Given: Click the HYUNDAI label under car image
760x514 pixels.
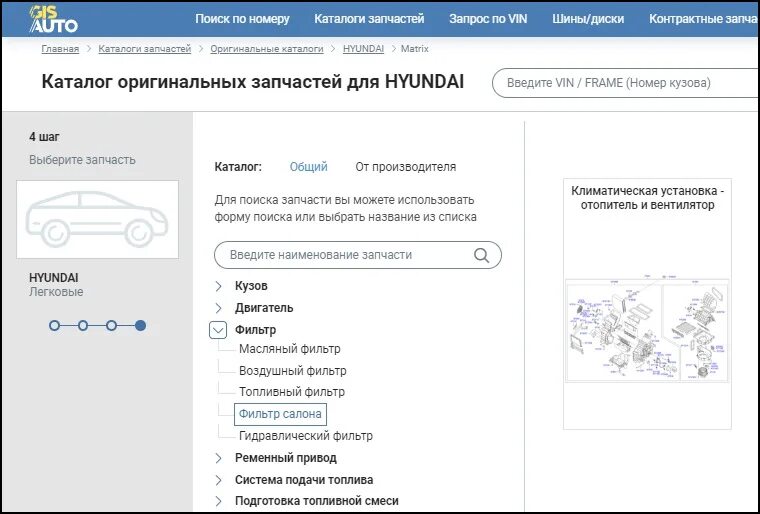Looking at the screenshot, I should pyautogui.click(x=54, y=278).
